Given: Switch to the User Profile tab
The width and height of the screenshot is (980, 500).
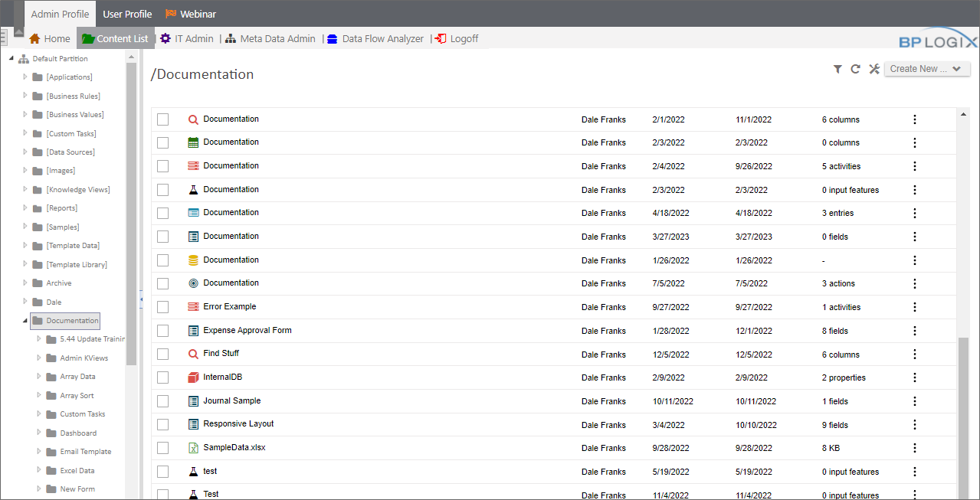Looking at the screenshot, I should tap(127, 14).
